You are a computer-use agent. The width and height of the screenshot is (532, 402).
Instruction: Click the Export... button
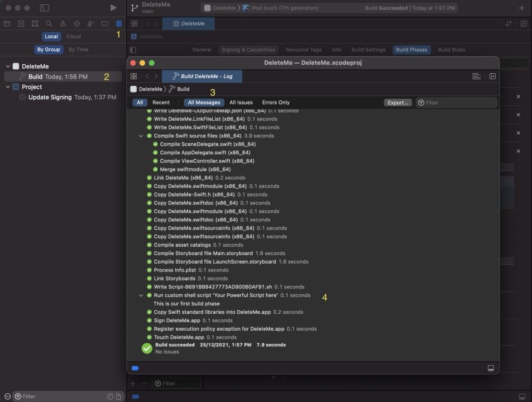click(398, 102)
